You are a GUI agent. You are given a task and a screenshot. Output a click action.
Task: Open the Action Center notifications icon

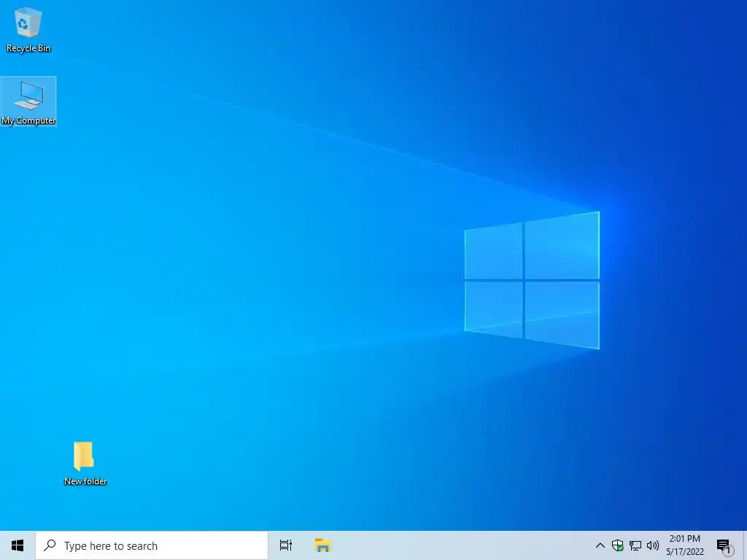pos(724,545)
